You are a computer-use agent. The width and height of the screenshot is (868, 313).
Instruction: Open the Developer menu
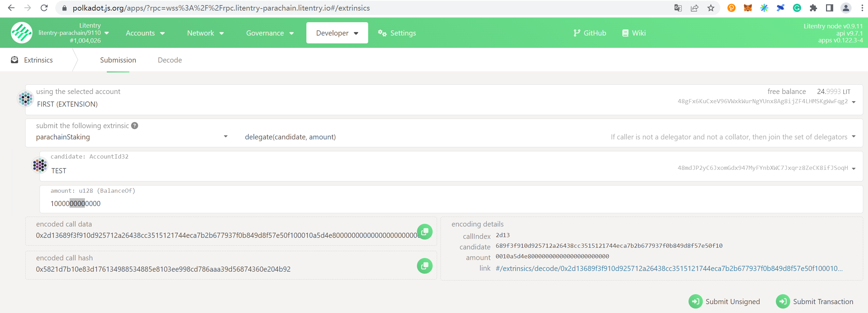pyautogui.click(x=337, y=33)
